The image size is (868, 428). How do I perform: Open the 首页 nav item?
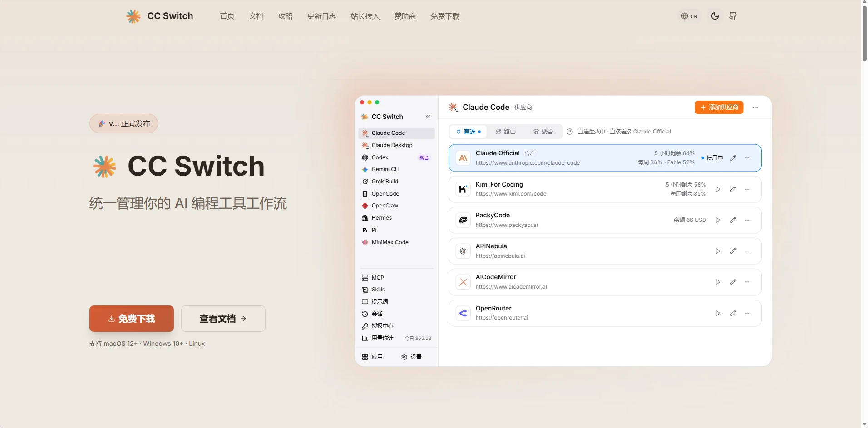pyautogui.click(x=227, y=16)
